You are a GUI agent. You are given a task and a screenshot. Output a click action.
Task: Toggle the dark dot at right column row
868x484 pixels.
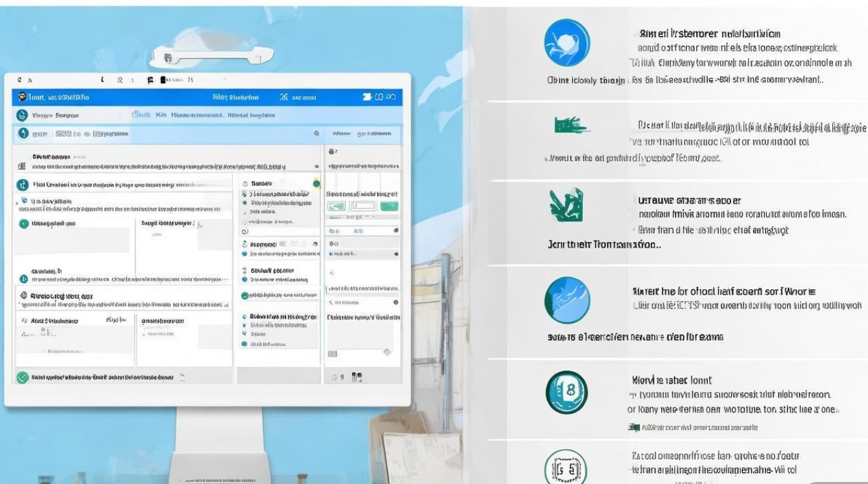click(x=396, y=230)
